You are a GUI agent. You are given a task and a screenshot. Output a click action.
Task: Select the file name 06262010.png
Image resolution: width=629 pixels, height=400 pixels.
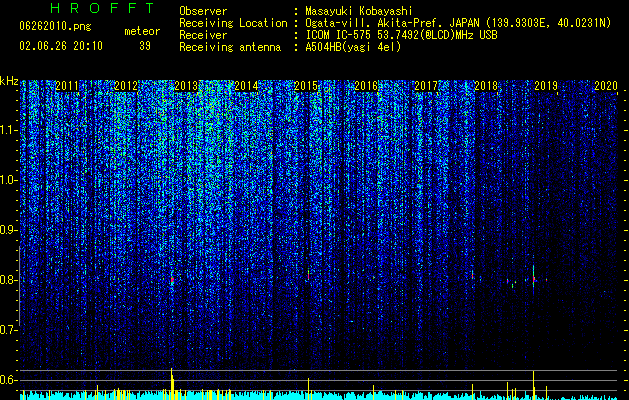click(55, 27)
